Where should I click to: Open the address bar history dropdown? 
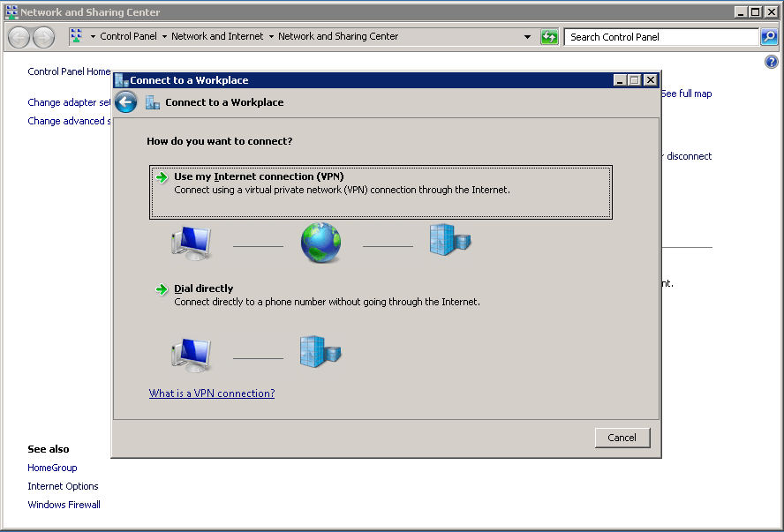coord(528,37)
